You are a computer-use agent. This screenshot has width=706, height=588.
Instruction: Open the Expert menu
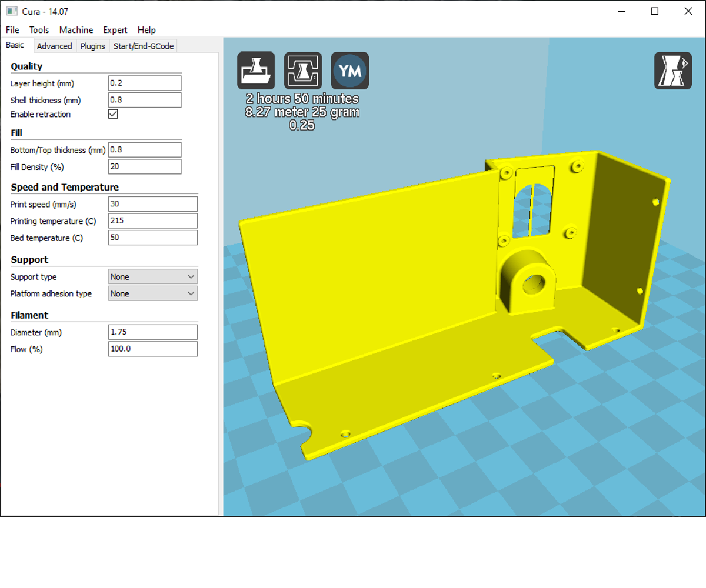(x=115, y=30)
